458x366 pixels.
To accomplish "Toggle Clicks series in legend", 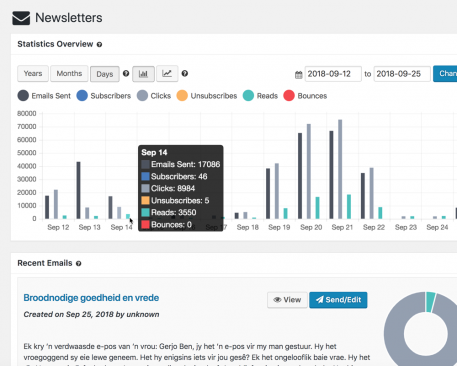I will click(154, 96).
